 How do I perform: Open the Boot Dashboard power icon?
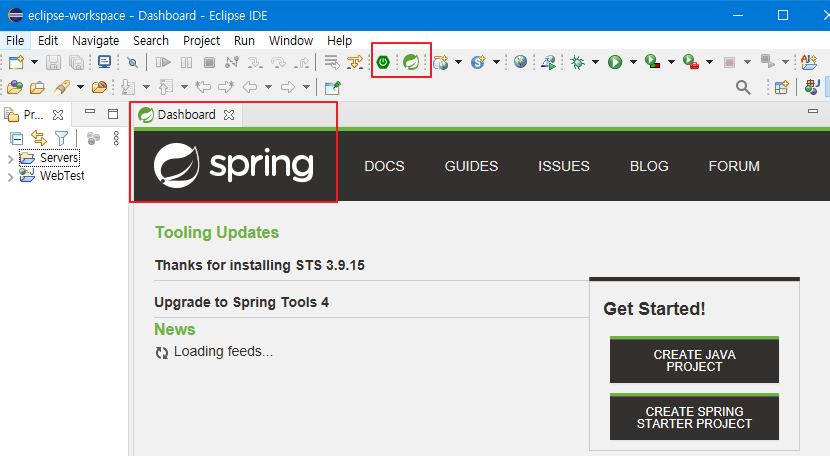(383, 62)
